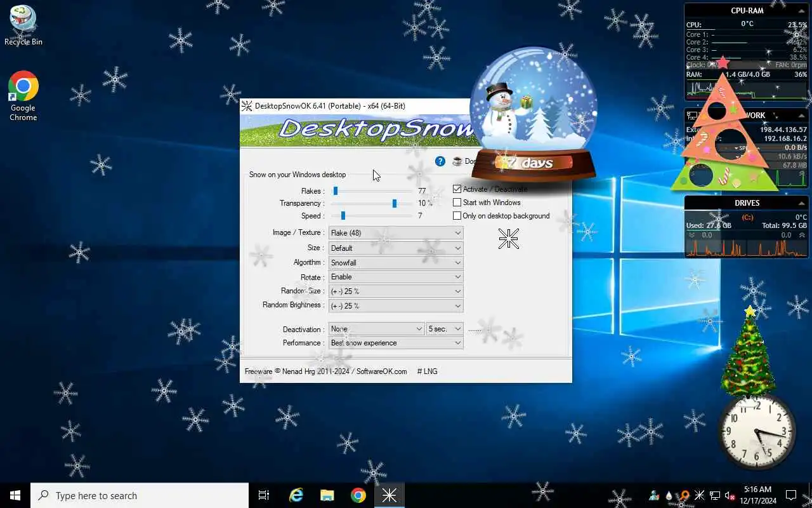
Task: Select the Google Chrome desktop shortcut
Action: (23, 95)
